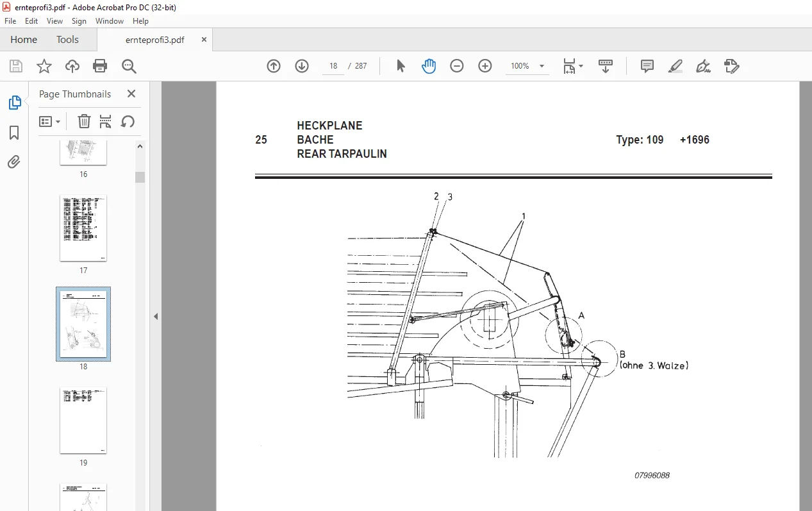
Task: Zoom out with the minus button
Action: [x=457, y=66]
